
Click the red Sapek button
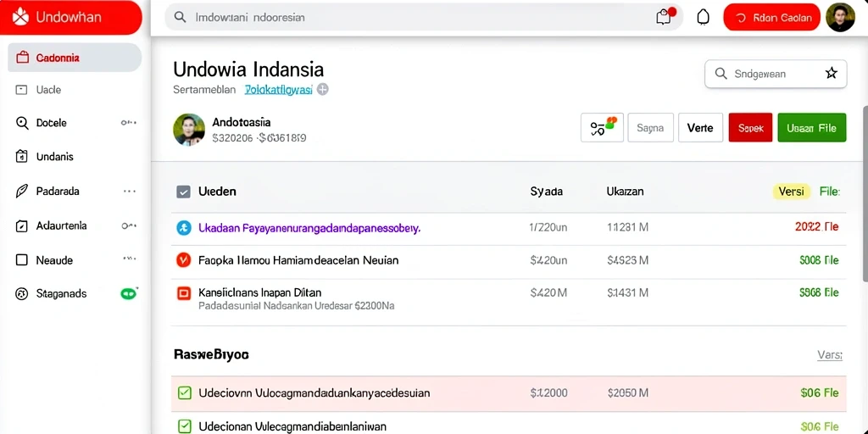click(x=750, y=128)
